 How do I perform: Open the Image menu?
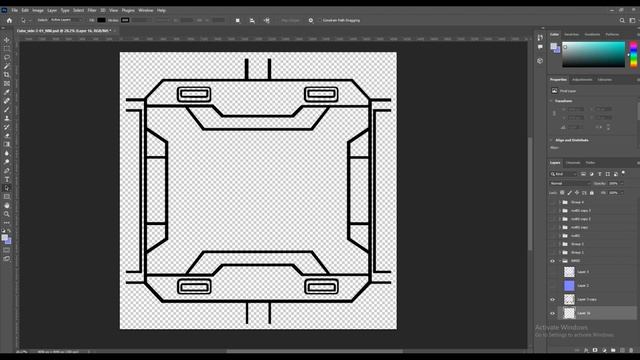[x=38, y=10]
